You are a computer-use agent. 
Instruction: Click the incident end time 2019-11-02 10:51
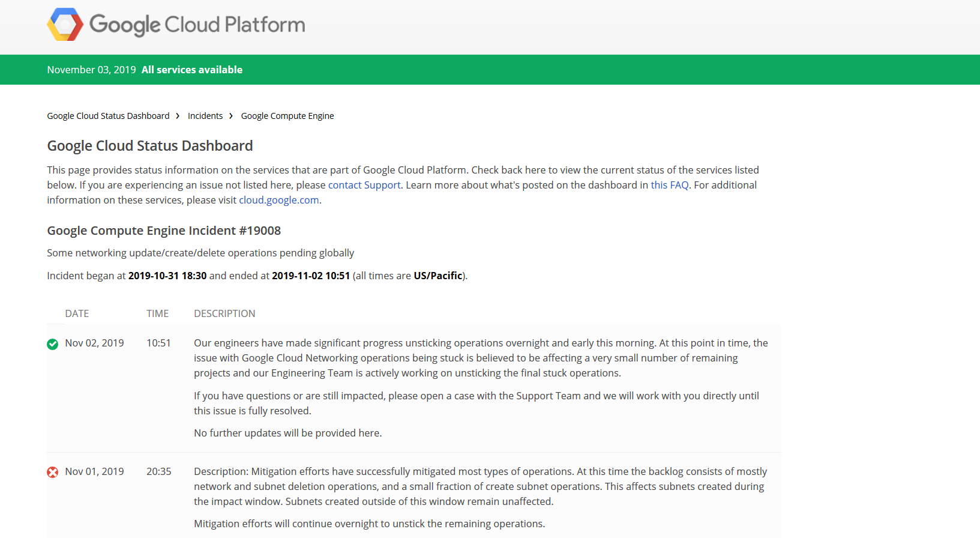point(311,276)
